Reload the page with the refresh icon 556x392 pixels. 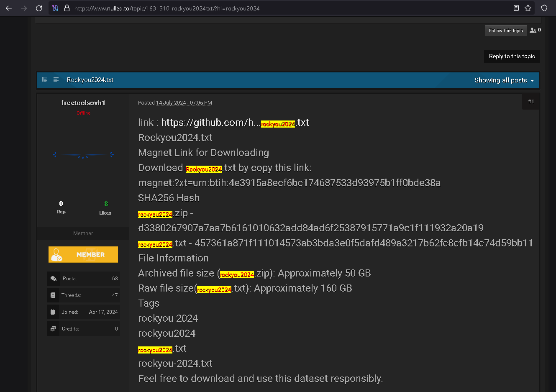[39, 8]
